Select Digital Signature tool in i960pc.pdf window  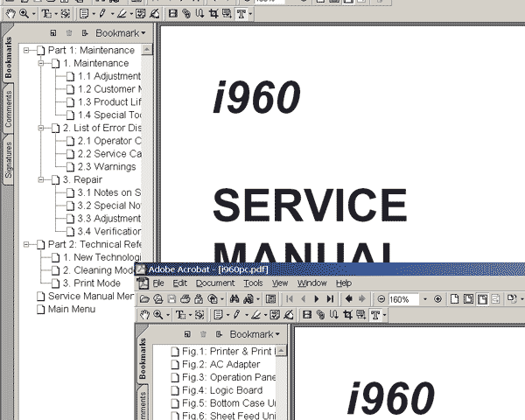(288, 315)
